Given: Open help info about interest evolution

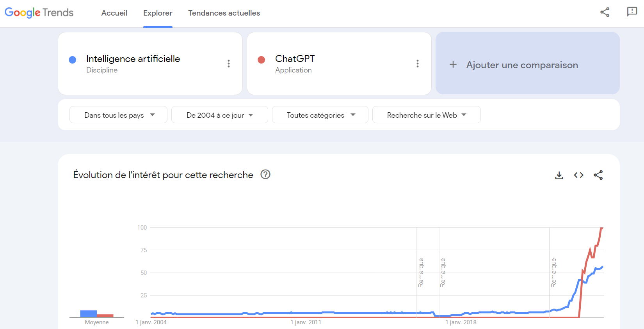Looking at the screenshot, I should click(x=265, y=175).
